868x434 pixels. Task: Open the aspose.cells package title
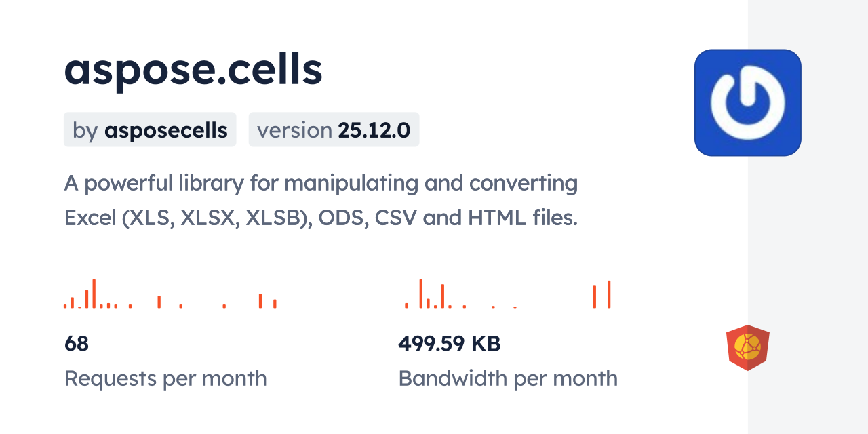pyautogui.click(x=193, y=70)
